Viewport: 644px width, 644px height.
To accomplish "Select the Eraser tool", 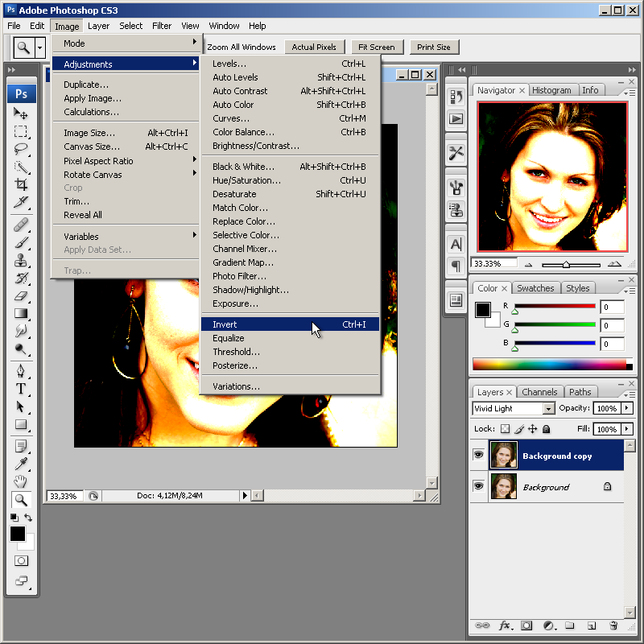I will [x=21, y=295].
